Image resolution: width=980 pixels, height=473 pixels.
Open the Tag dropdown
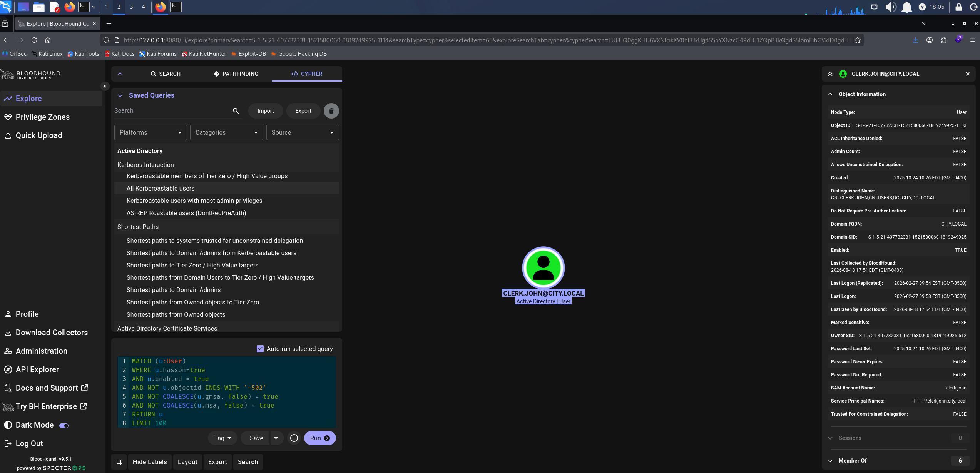click(x=222, y=438)
